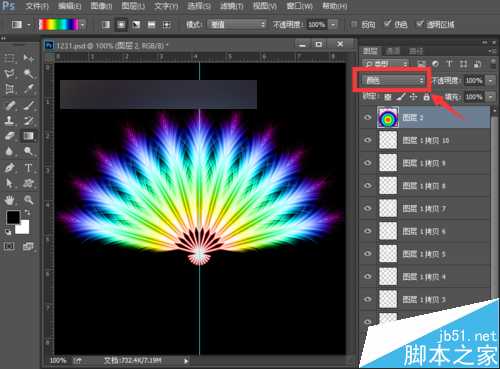Select the Brush tool
500x369 pixels.
point(28,105)
